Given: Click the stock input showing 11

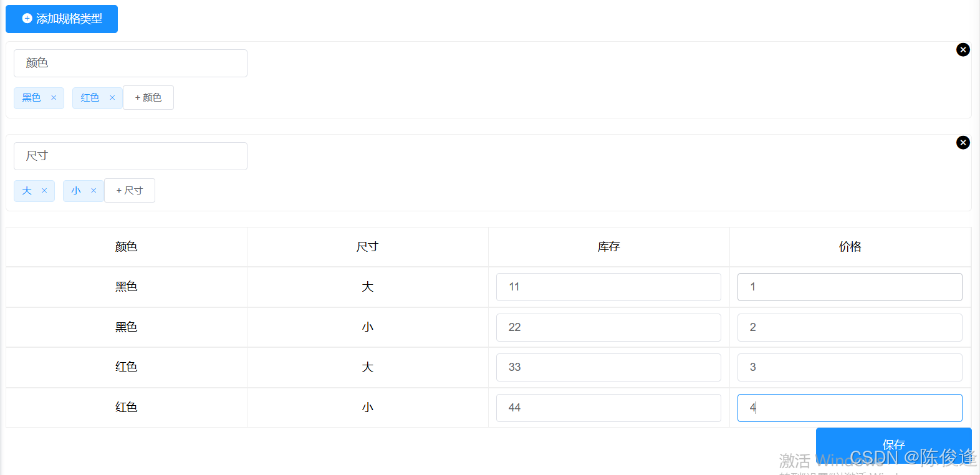Looking at the screenshot, I should (608, 287).
